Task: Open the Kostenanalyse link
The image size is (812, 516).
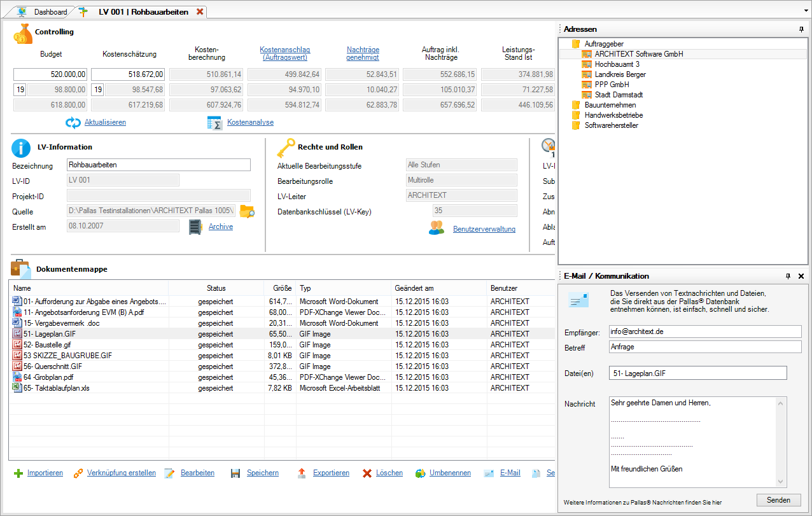Action: click(x=250, y=122)
